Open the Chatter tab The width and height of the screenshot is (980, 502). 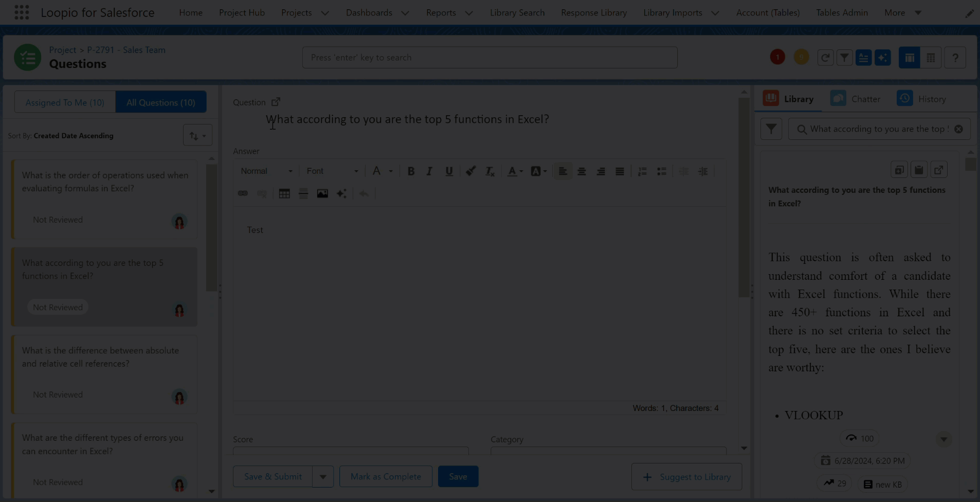tap(856, 99)
